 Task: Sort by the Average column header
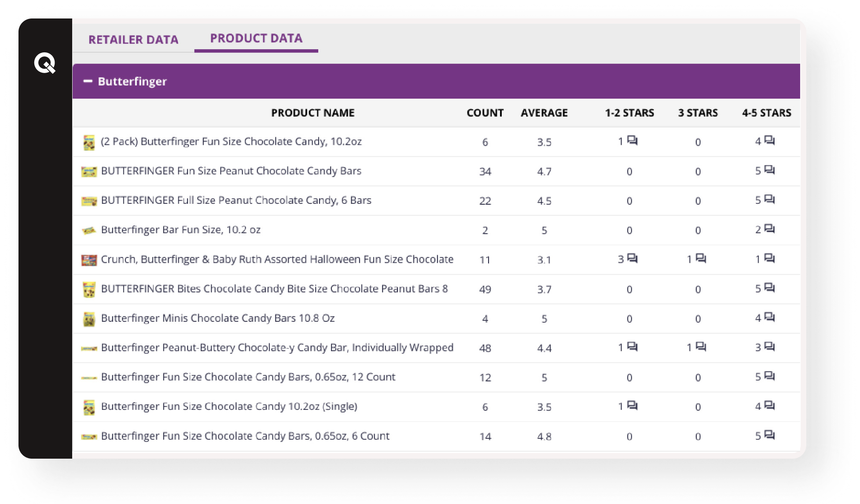tap(544, 113)
